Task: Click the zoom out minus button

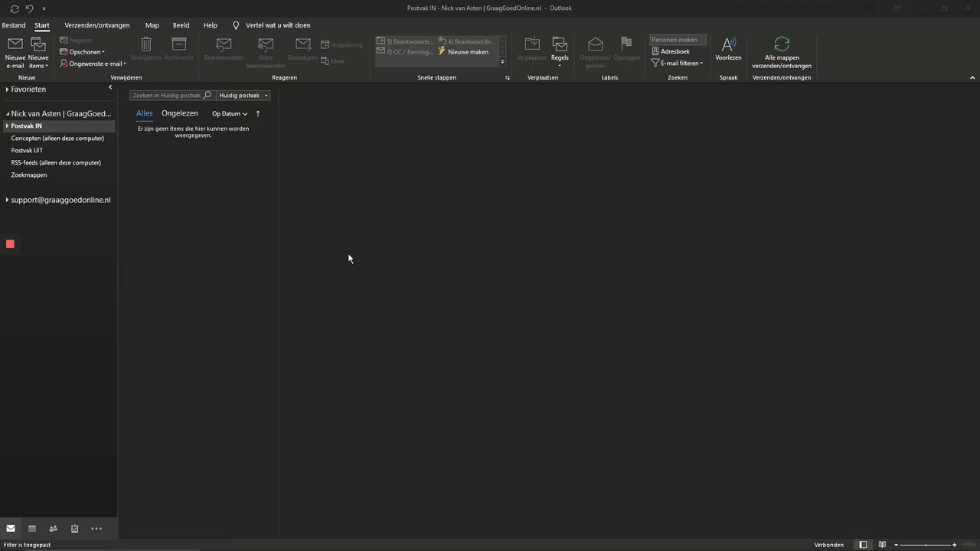Action: coord(897,545)
